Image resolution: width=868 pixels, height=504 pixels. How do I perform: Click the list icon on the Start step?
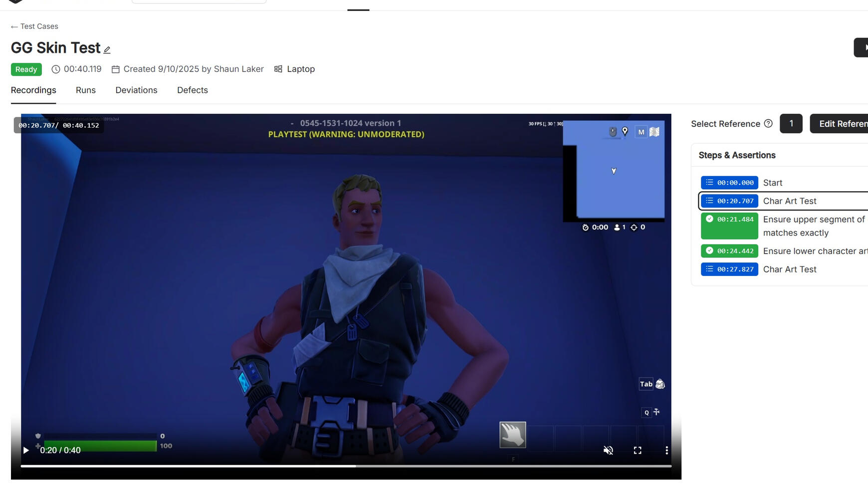pos(709,182)
